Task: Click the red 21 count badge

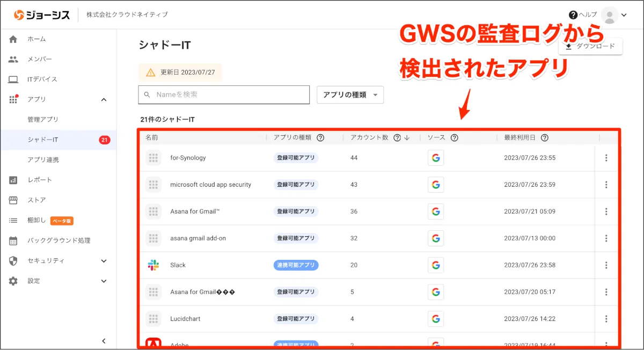Action: click(x=105, y=140)
